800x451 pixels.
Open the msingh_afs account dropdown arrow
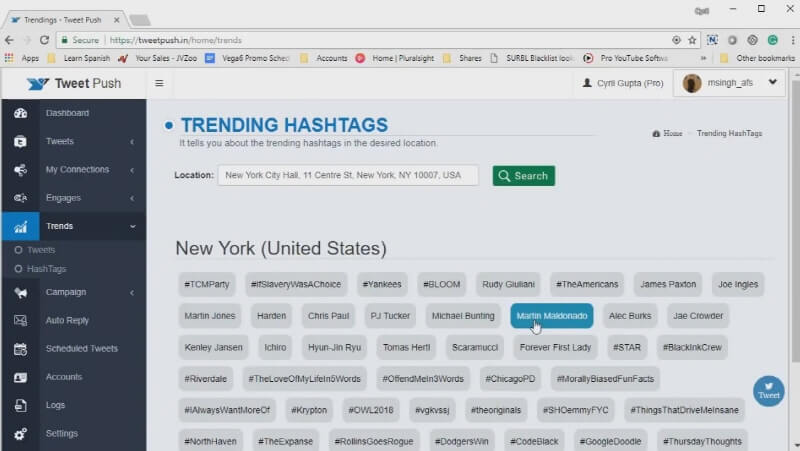coord(772,82)
